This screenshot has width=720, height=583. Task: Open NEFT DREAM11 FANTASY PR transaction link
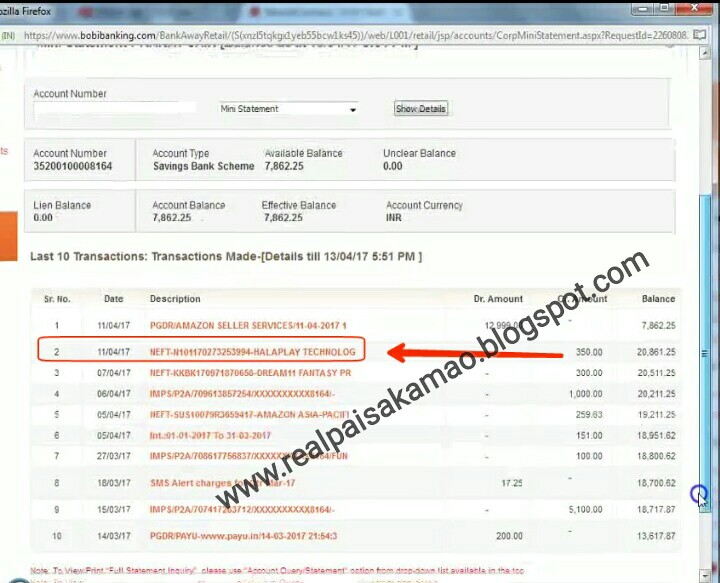[250, 373]
